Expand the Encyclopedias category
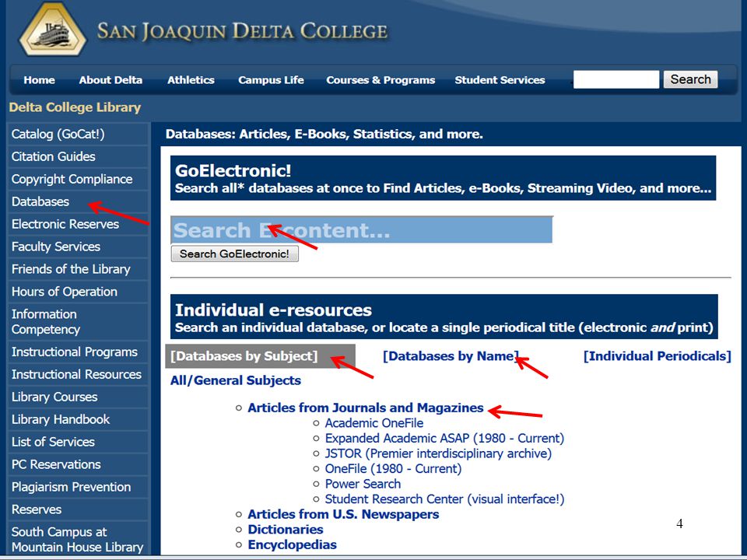 coord(292,544)
